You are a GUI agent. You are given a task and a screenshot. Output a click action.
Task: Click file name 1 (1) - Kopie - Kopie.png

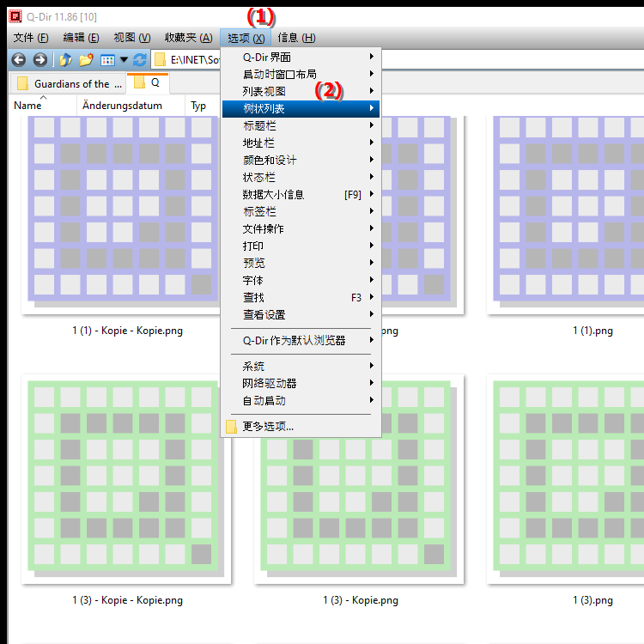point(128,331)
